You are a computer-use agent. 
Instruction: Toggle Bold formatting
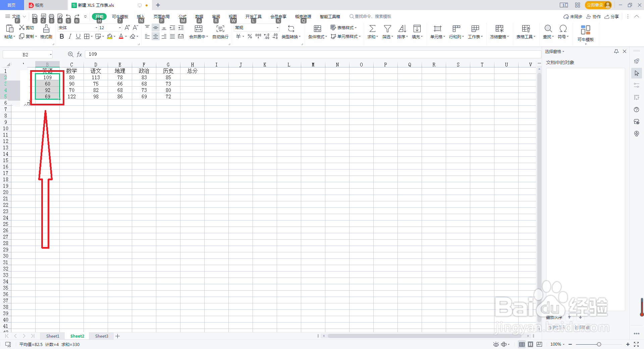coord(62,37)
